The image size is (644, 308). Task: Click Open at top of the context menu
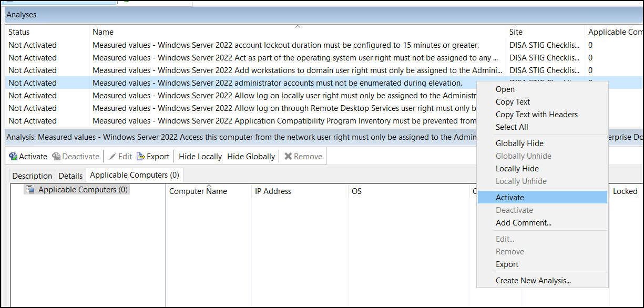pos(505,89)
